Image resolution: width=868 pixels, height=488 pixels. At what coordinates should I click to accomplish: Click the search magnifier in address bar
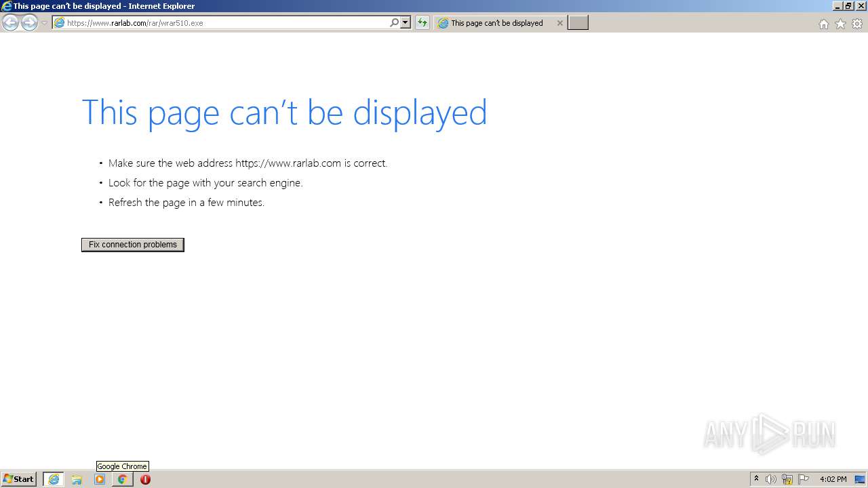(394, 23)
